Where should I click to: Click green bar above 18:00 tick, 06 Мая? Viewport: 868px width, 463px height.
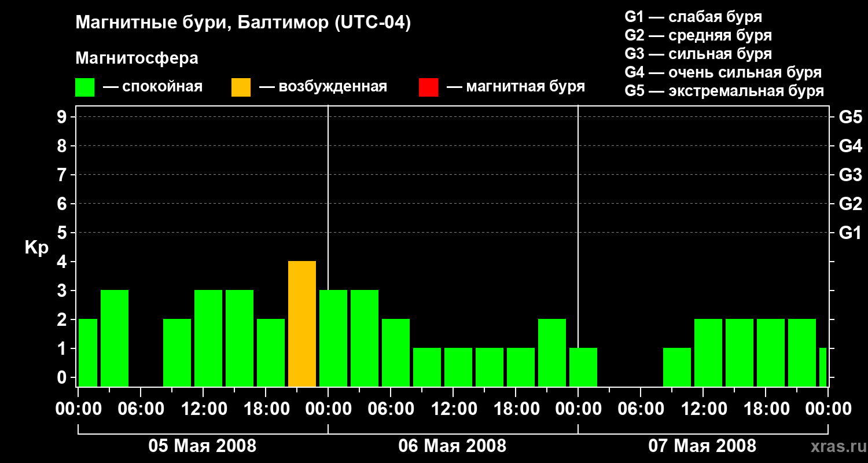(x=521, y=368)
